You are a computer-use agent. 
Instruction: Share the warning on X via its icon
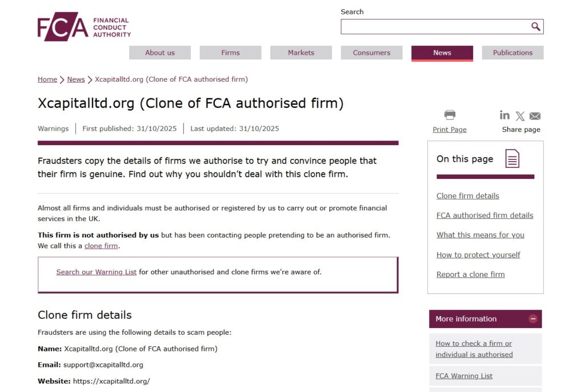tap(520, 115)
